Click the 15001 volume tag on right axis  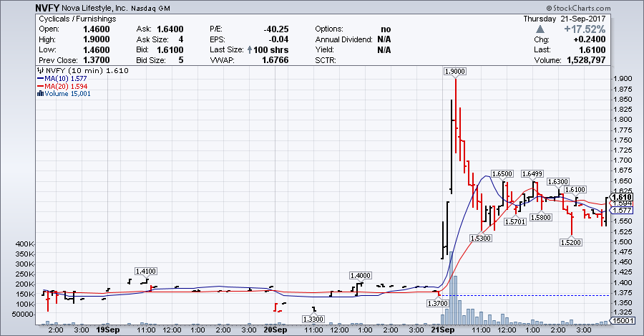[x=620, y=320]
